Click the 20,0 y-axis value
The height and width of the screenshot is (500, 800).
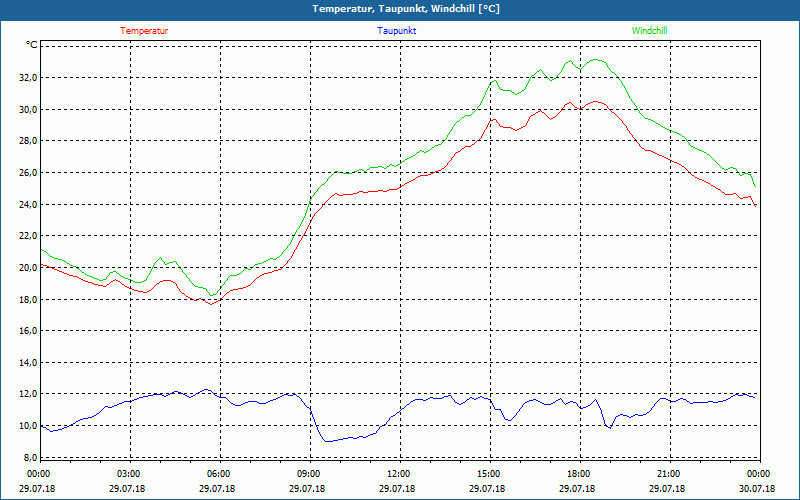click(x=28, y=267)
